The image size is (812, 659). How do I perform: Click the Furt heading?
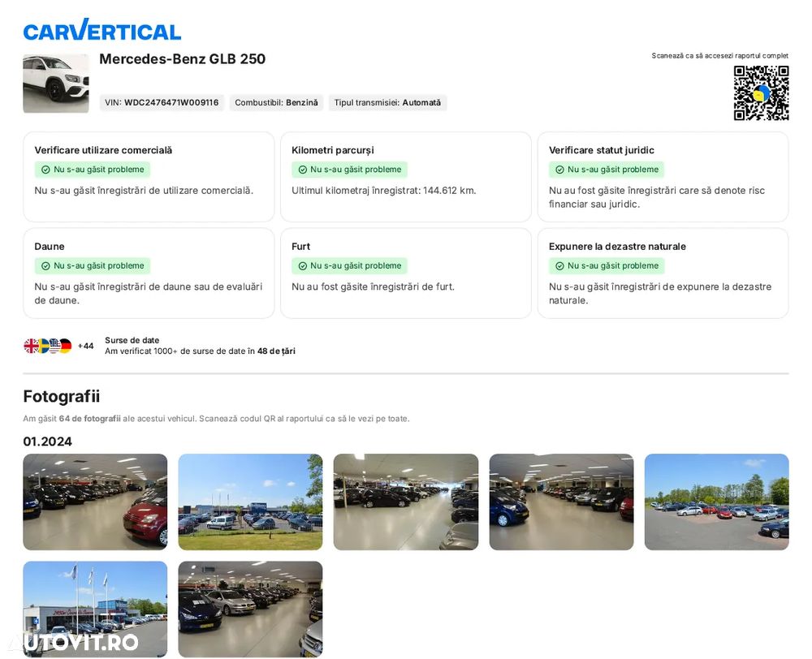click(x=301, y=247)
